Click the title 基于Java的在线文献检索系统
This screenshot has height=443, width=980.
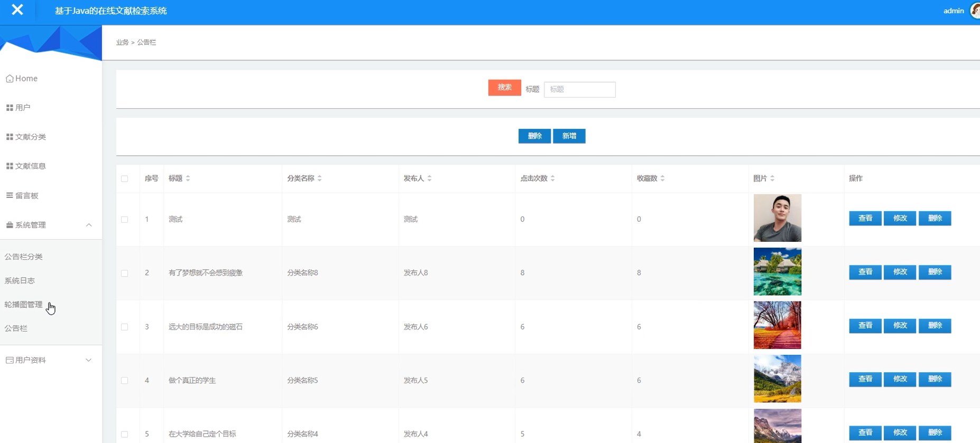pyautogui.click(x=111, y=11)
